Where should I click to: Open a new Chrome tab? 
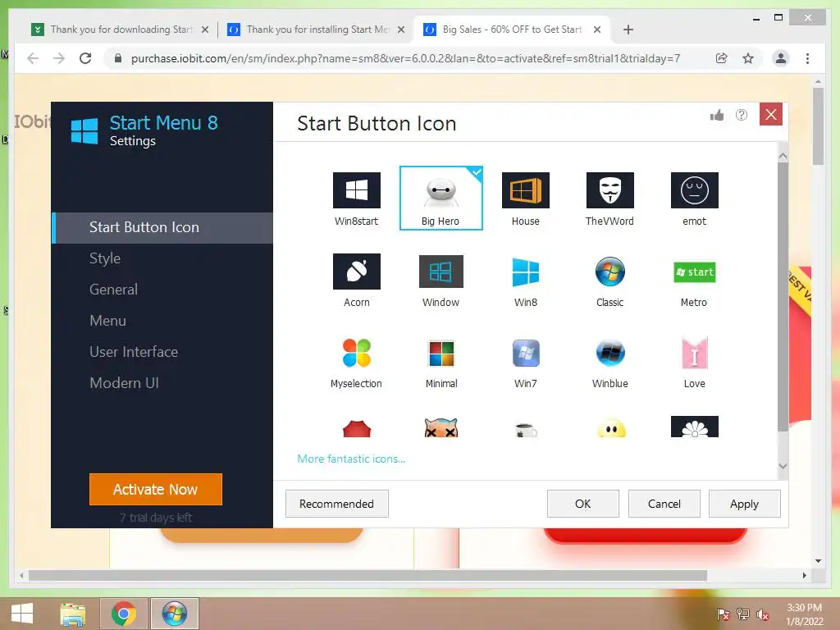(628, 30)
